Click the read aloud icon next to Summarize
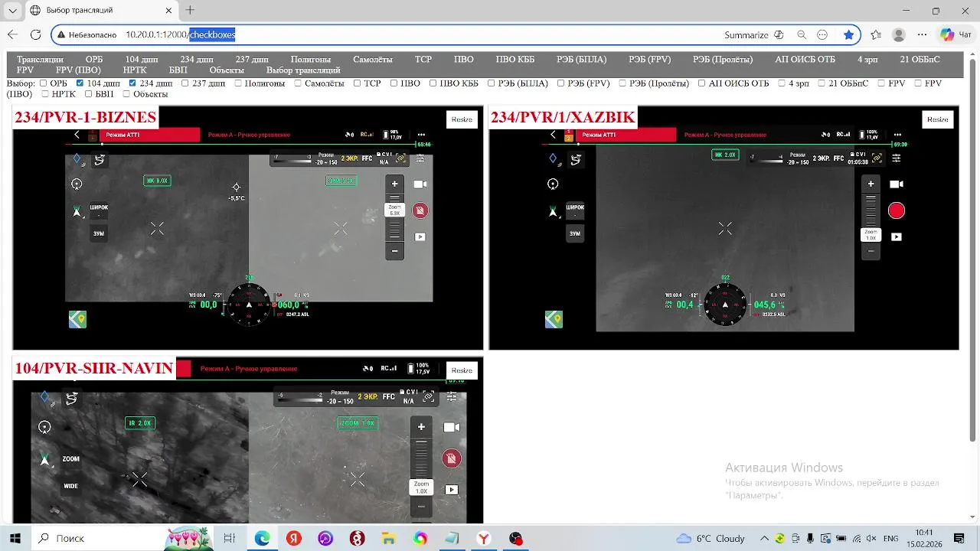The image size is (980, 551). coord(779,34)
